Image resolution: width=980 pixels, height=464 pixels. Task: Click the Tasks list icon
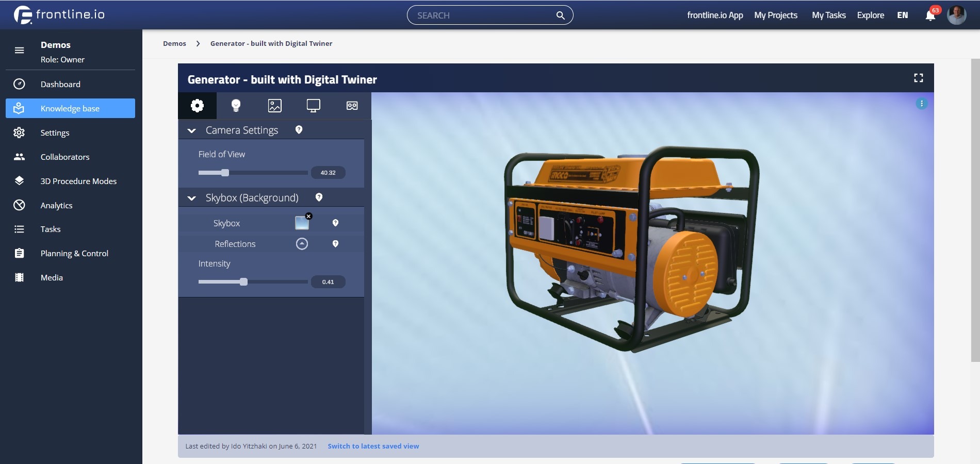coord(19,229)
